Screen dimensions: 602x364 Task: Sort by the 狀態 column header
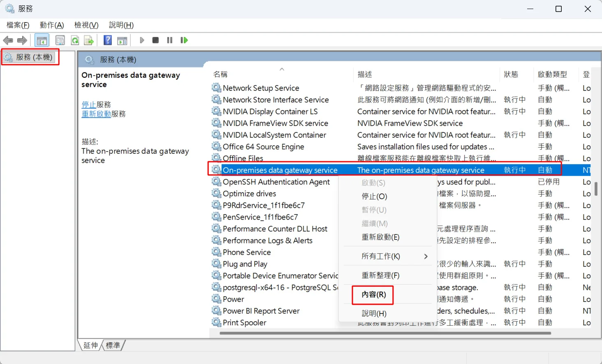tap(517, 74)
